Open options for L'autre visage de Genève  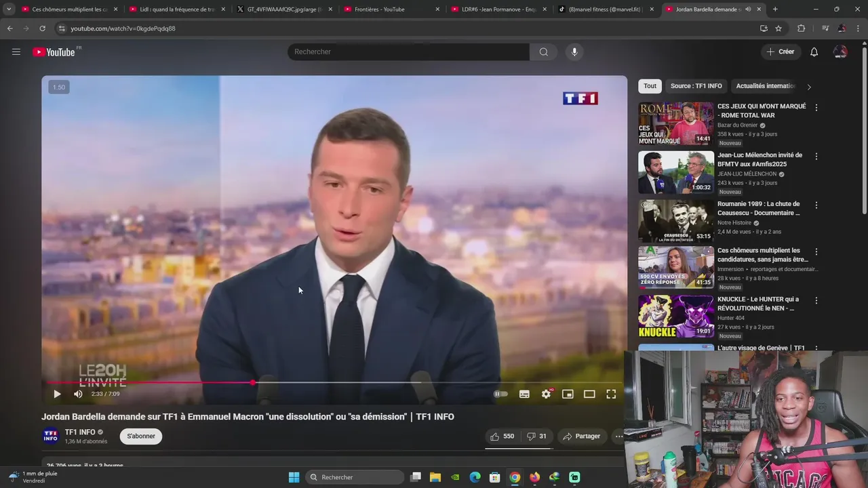[x=816, y=350]
